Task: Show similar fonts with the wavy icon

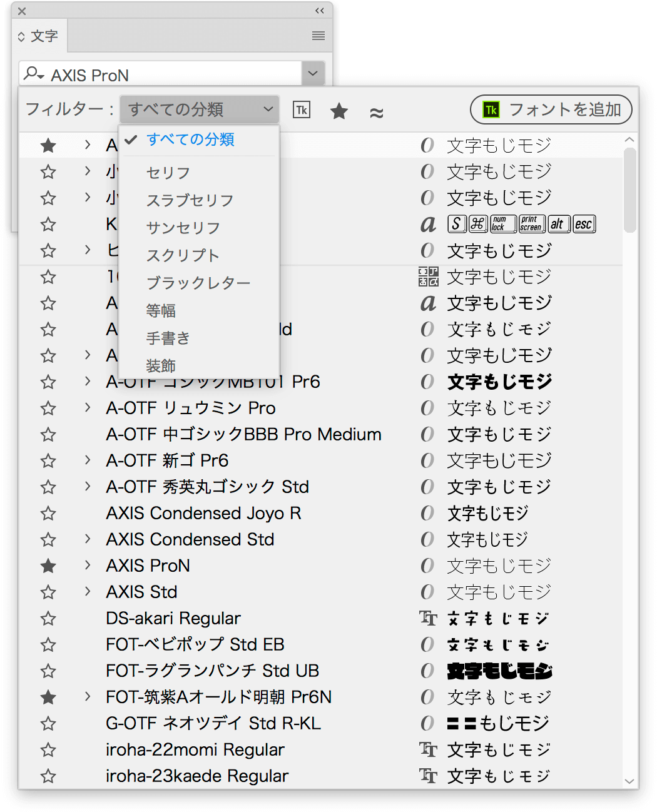Action: click(x=376, y=113)
